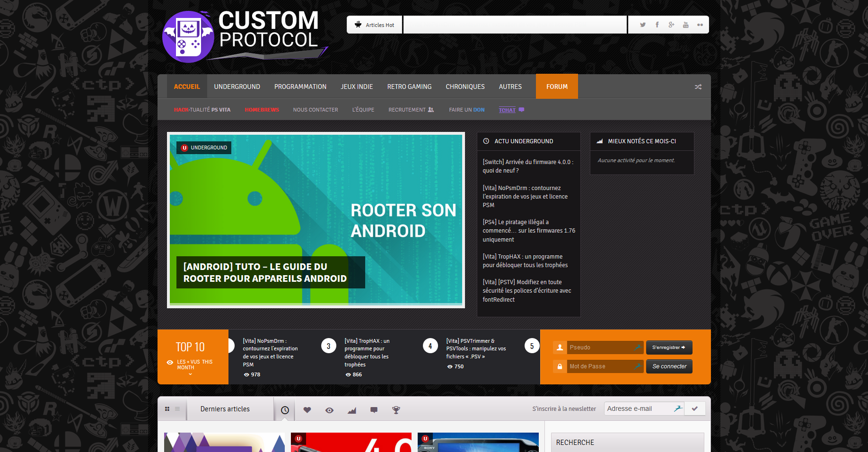Open the L'équipe page

(x=363, y=110)
